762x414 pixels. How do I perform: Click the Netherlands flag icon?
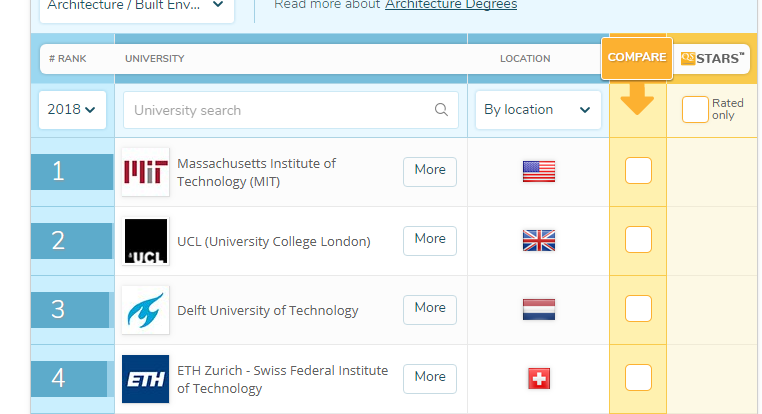pyautogui.click(x=538, y=310)
